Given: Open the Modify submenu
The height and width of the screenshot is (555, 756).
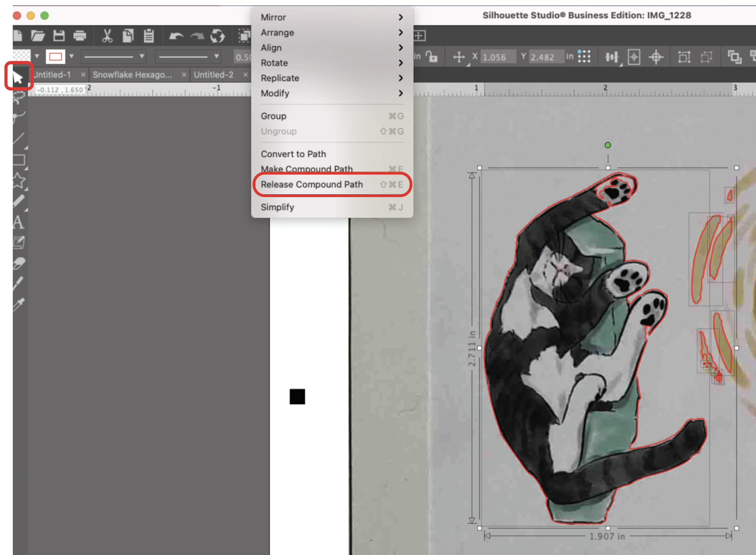Looking at the screenshot, I should pyautogui.click(x=332, y=94).
